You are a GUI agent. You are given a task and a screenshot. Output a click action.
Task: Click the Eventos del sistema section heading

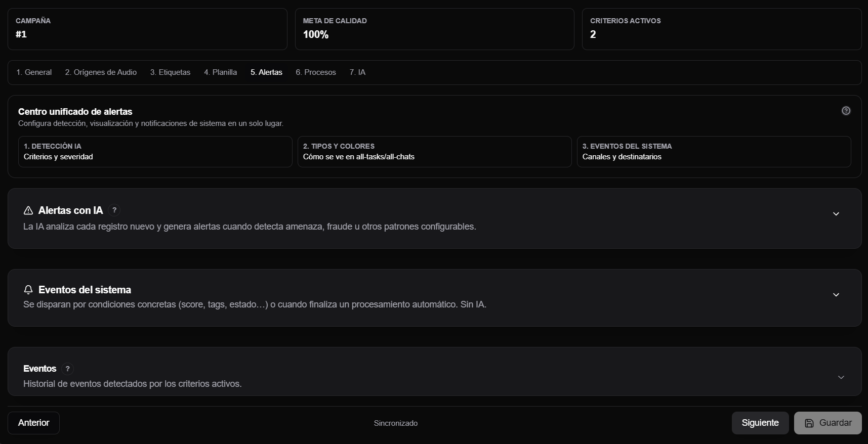pos(85,290)
